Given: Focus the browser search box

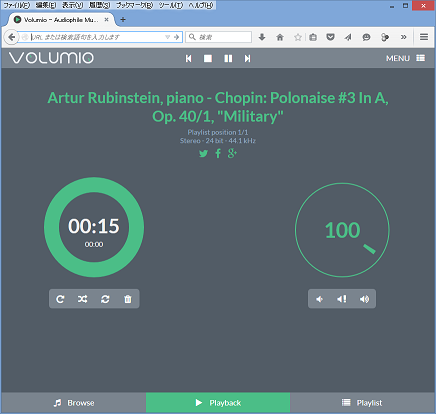Looking at the screenshot, I should click(x=218, y=37).
